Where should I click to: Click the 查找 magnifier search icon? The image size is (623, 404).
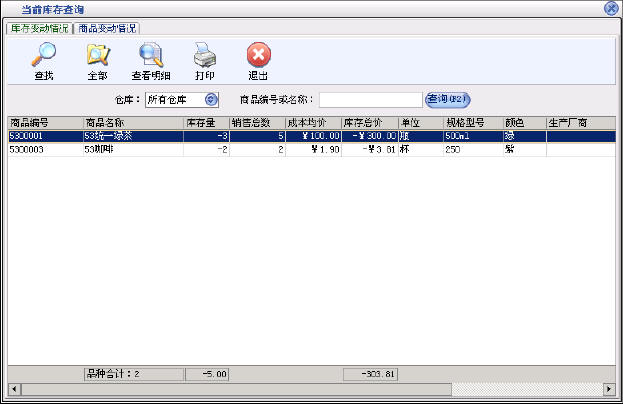click(x=44, y=56)
